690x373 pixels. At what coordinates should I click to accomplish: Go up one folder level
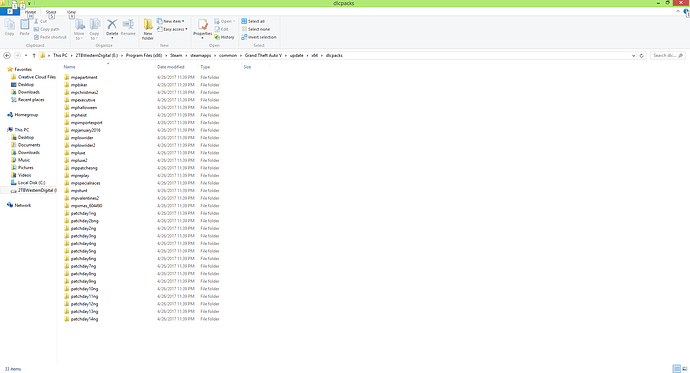pyautogui.click(x=34, y=55)
